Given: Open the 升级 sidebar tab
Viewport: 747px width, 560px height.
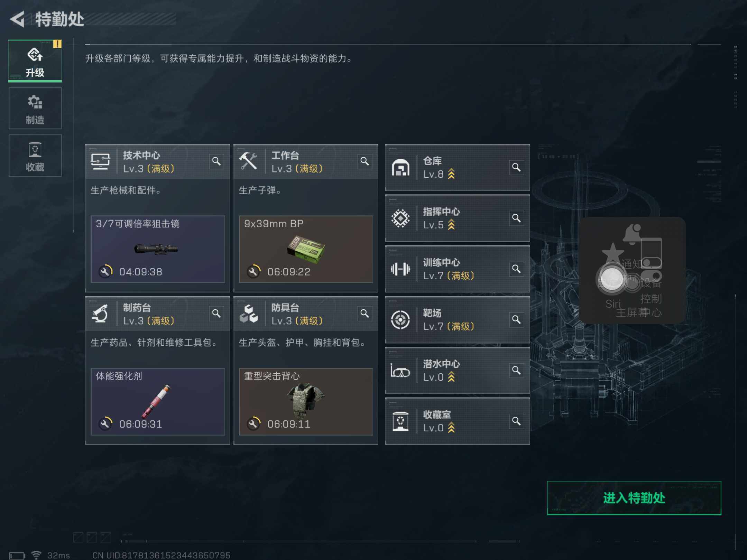Looking at the screenshot, I should pyautogui.click(x=35, y=61).
